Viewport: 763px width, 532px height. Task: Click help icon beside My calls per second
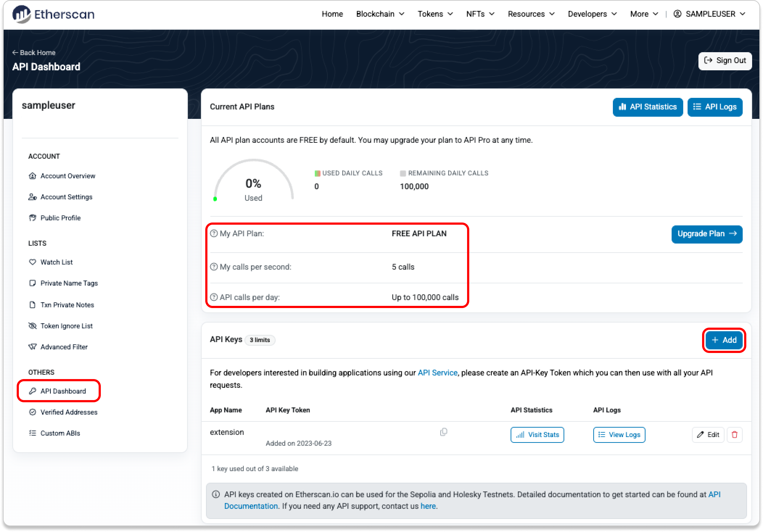(x=214, y=267)
